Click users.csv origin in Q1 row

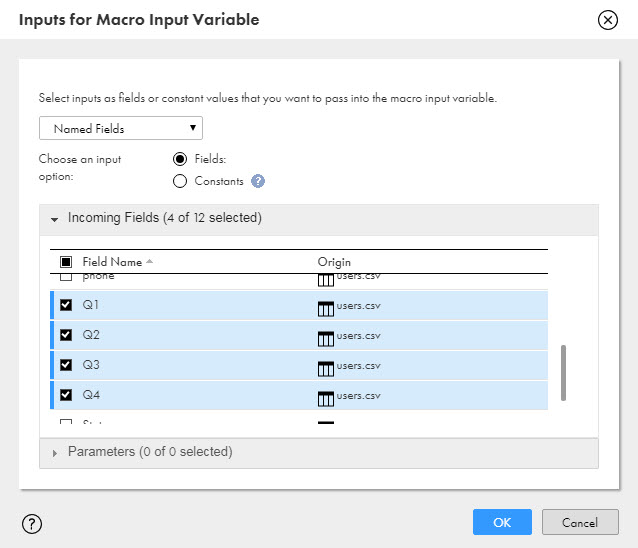coord(358,306)
